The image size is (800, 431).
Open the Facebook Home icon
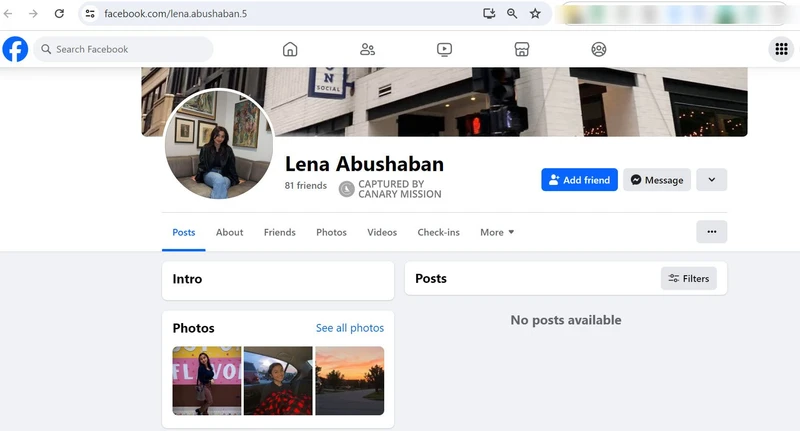click(290, 49)
